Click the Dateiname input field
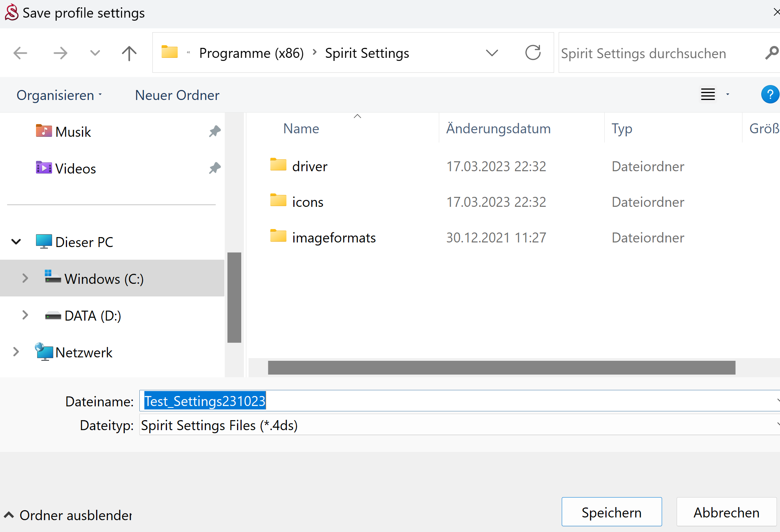 [459, 401]
